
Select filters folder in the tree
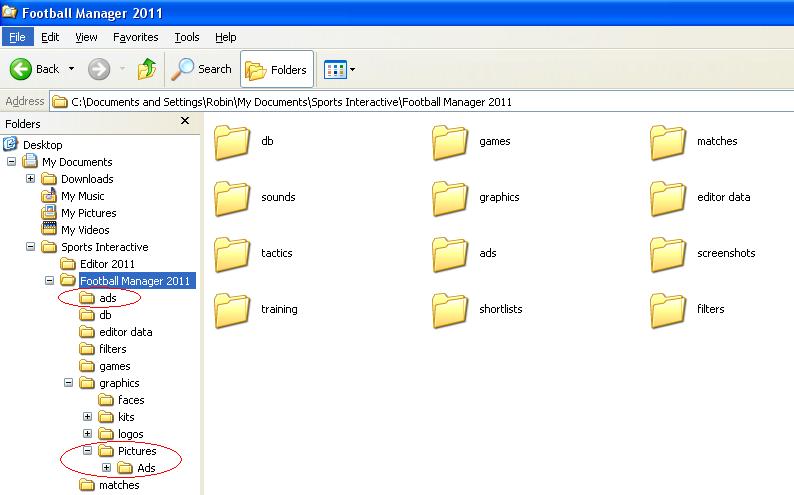(112, 349)
